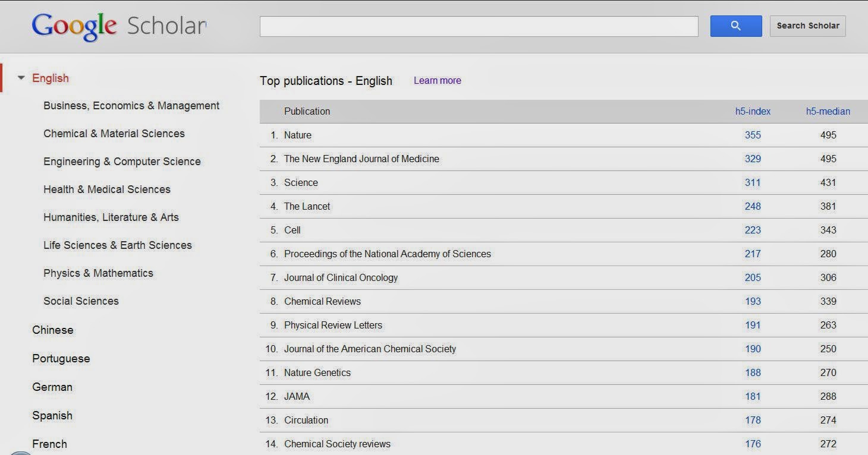This screenshot has width=868, height=455.
Task: Open the German top publications
Action: pos(52,387)
